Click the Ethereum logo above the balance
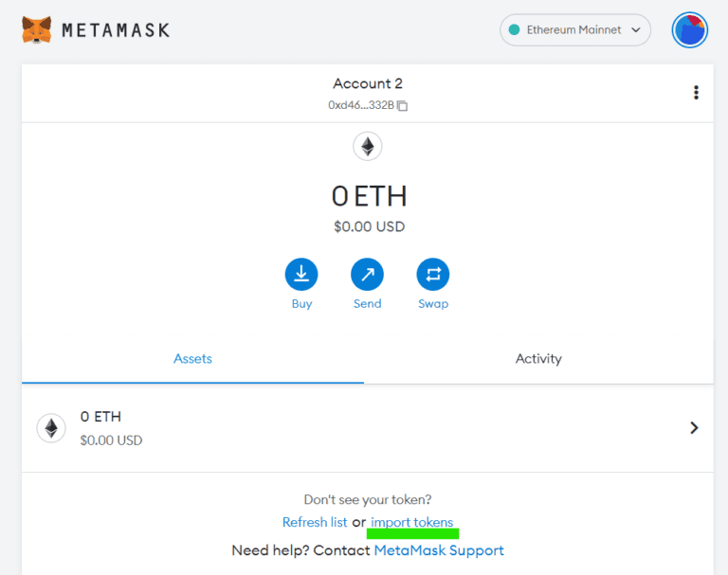The image size is (728, 575). pos(367,146)
